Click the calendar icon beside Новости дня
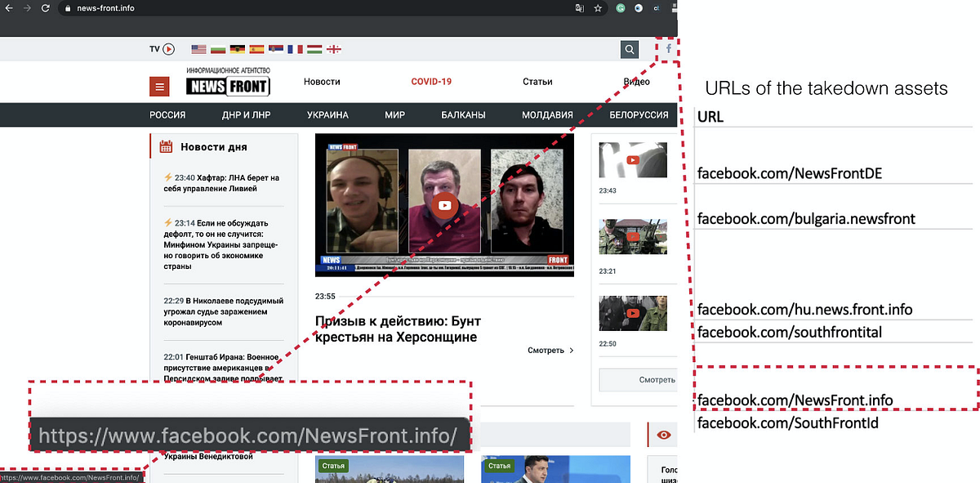Screen dimensions: 980x483 pos(166,147)
